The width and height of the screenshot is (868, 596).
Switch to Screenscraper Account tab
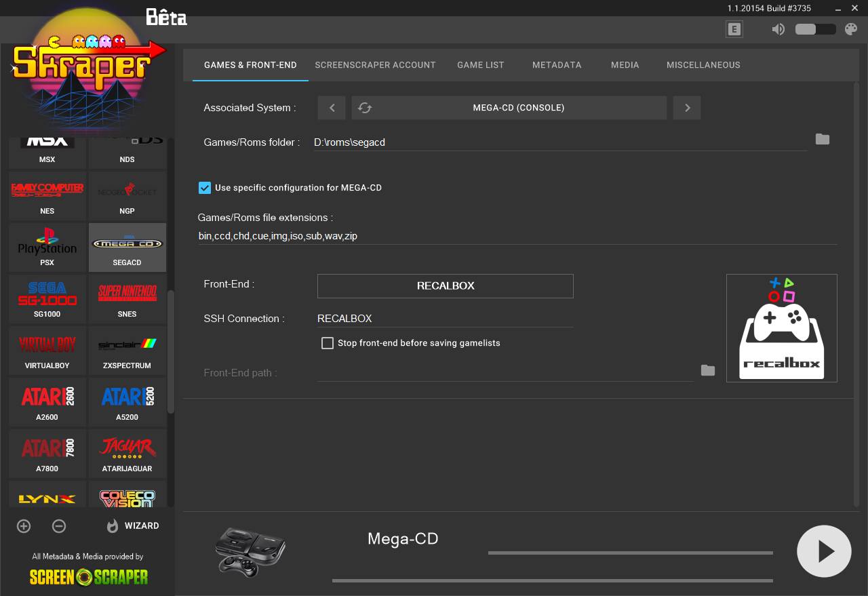pyautogui.click(x=375, y=65)
